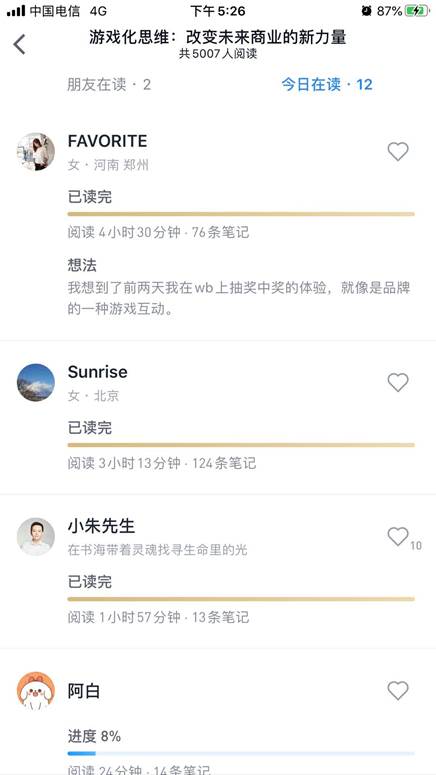Open 小朱先生 username link
This screenshot has height=775, width=436.
101,526
